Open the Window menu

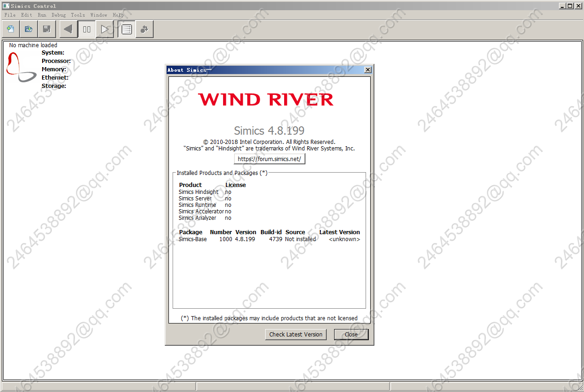pos(99,15)
